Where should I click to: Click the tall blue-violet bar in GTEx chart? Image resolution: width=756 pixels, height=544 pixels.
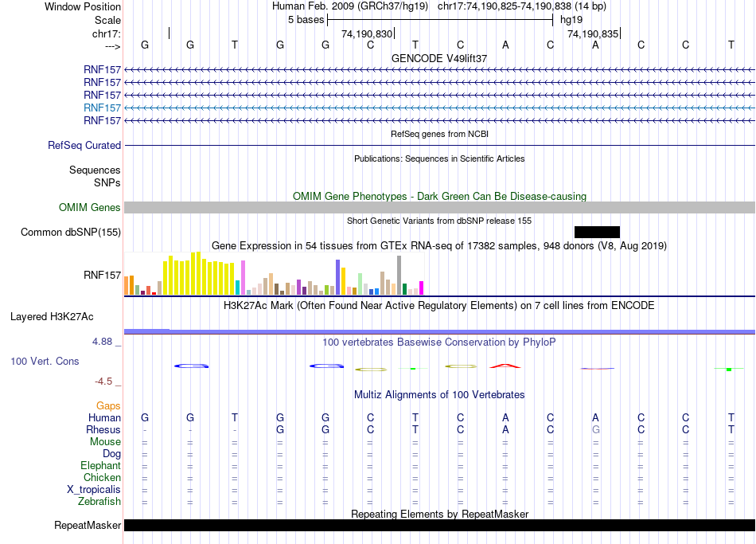coord(338,277)
